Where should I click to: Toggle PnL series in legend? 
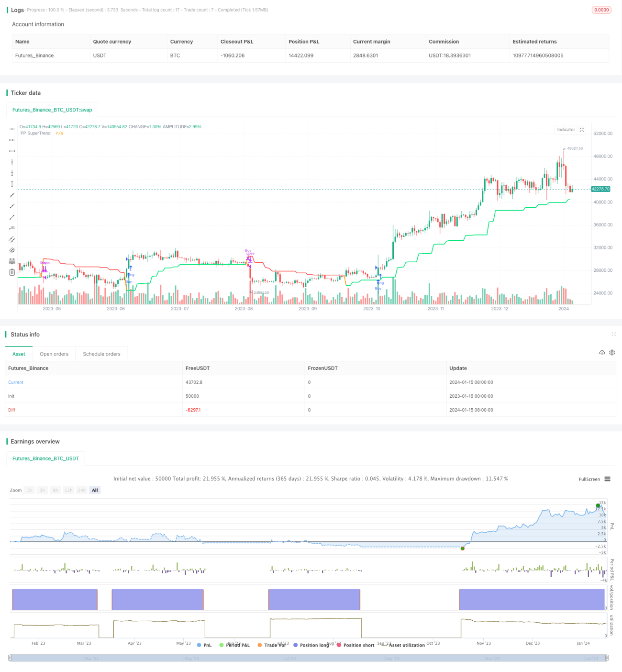tap(204, 645)
